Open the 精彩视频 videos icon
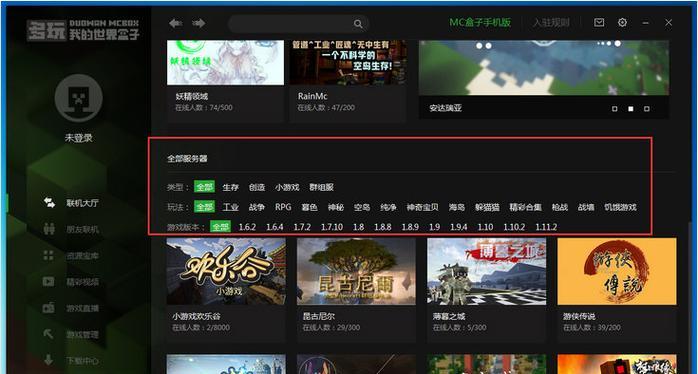Image resolution: width=698 pixels, height=374 pixels. pyautogui.click(x=49, y=281)
